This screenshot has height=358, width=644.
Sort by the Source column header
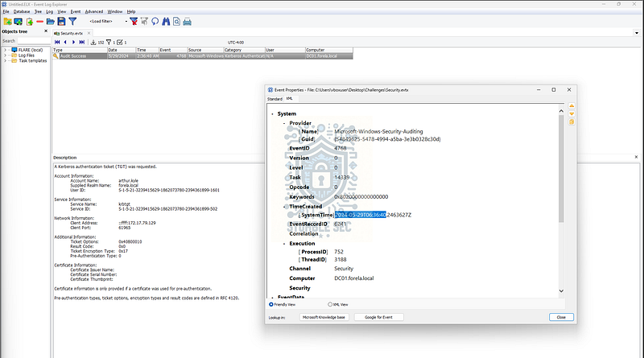point(205,50)
